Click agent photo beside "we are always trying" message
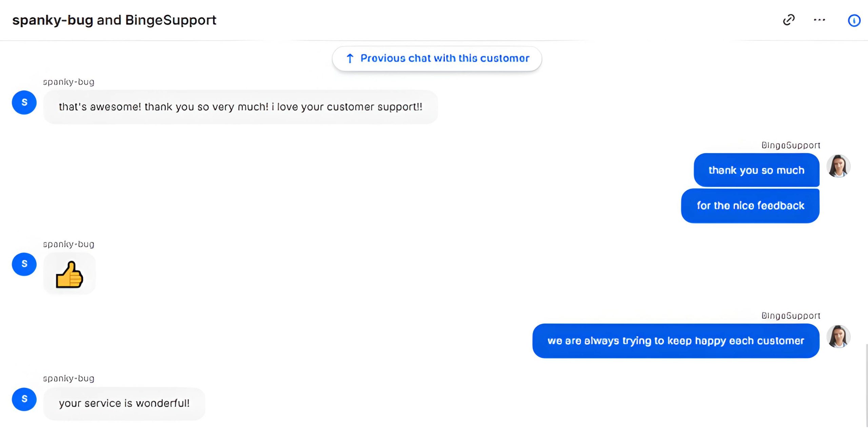 tap(838, 337)
